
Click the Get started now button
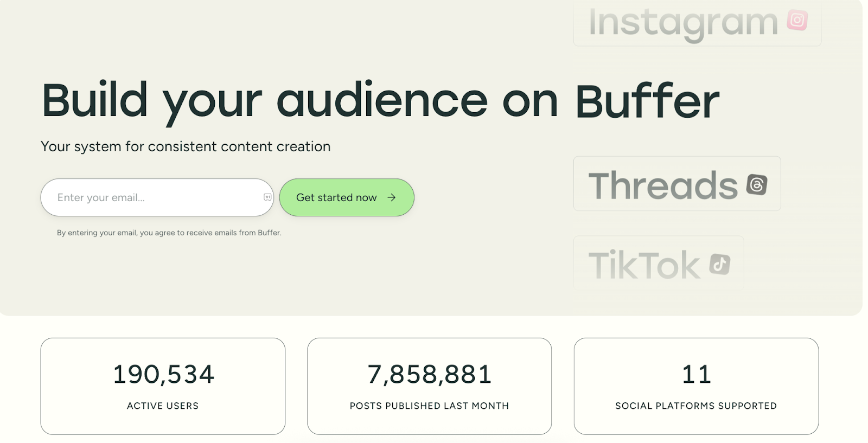pyautogui.click(x=347, y=197)
